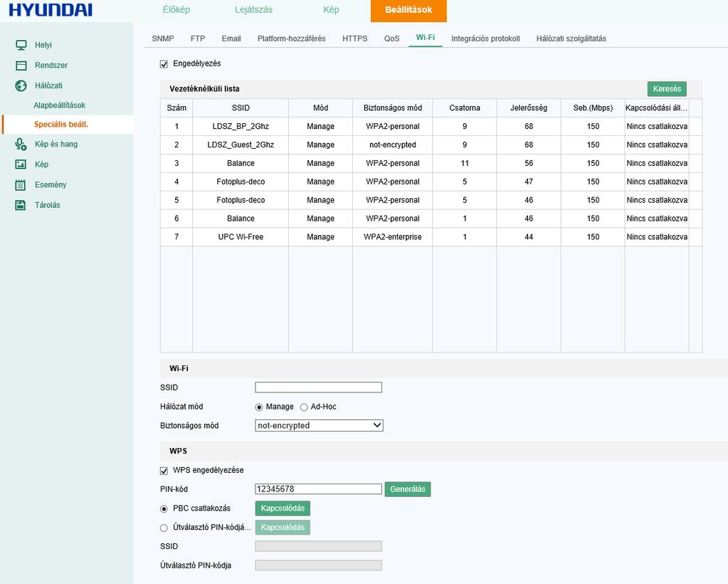Open the Beállítások tab
728x584 pixels.
coord(408,10)
